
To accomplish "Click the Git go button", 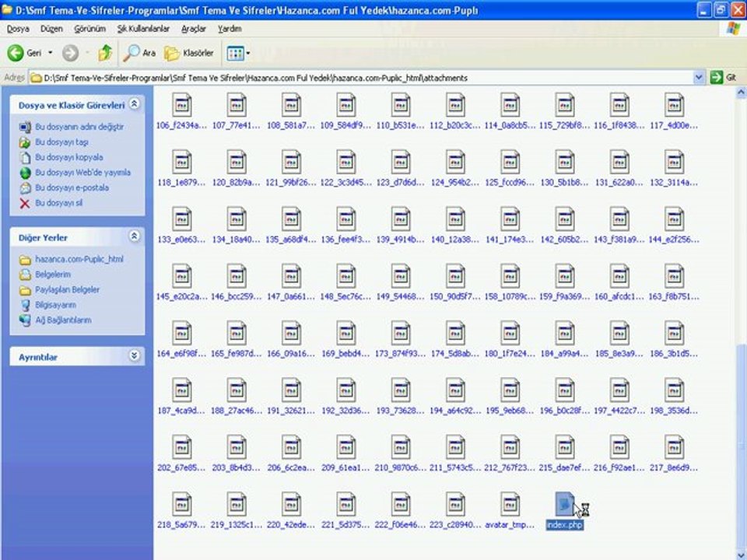I will point(723,78).
